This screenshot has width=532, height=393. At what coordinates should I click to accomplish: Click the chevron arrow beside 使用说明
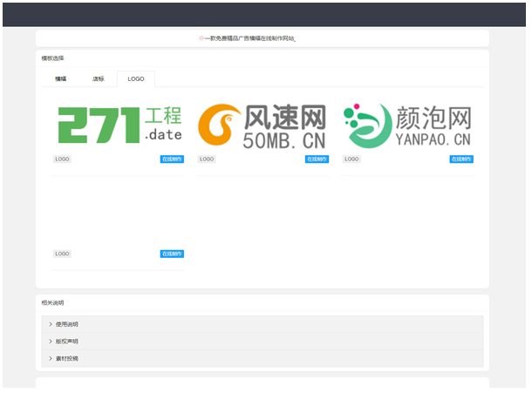pos(51,324)
